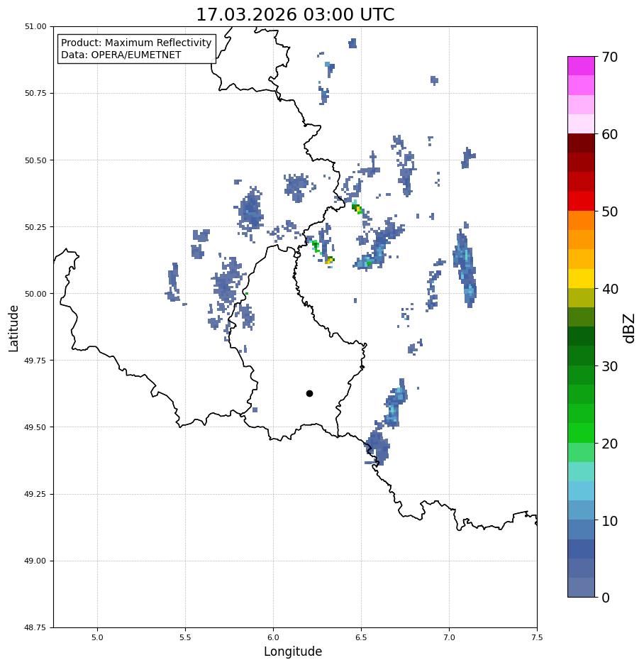Click the black location dot in Luxembourg
The image size is (644, 665).
coord(309,394)
